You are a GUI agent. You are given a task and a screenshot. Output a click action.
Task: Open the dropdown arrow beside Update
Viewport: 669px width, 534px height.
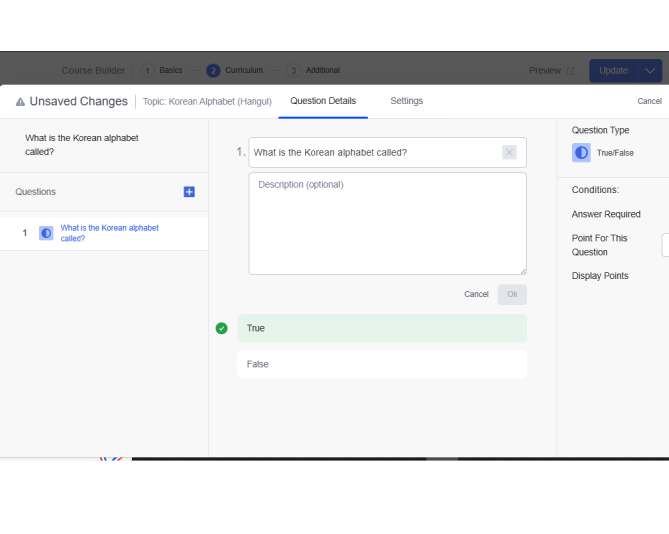[649, 71]
